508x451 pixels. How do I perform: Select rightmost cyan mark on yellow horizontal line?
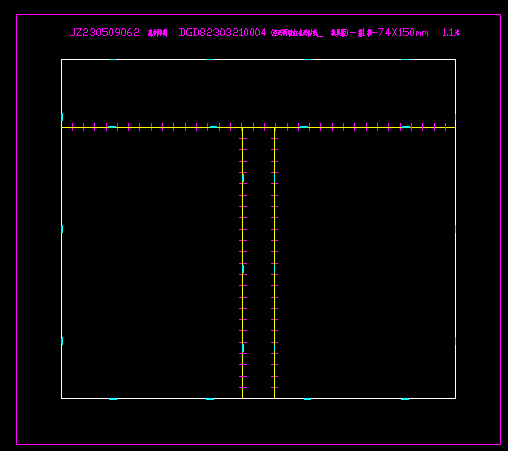coord(406,127)
